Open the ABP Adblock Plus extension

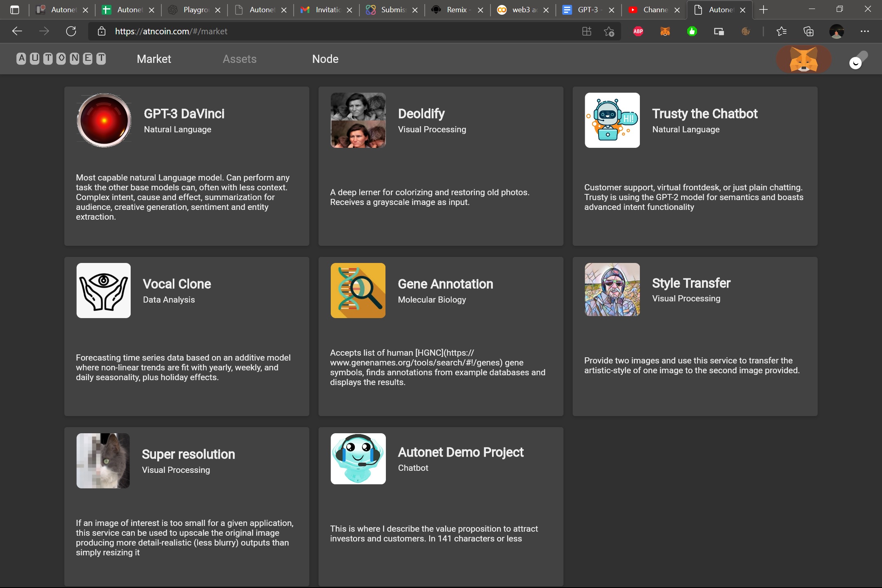[x=638, y=31]
